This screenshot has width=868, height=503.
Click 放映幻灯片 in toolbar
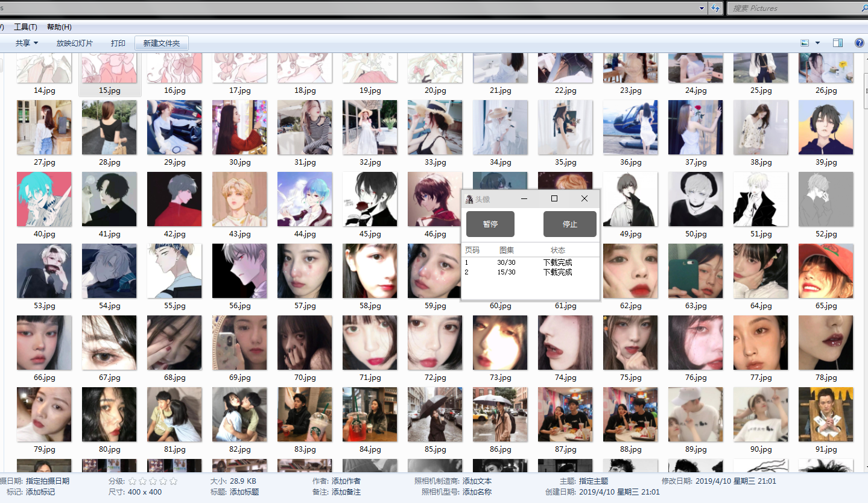pyautogui.click(x=75, y=43)
